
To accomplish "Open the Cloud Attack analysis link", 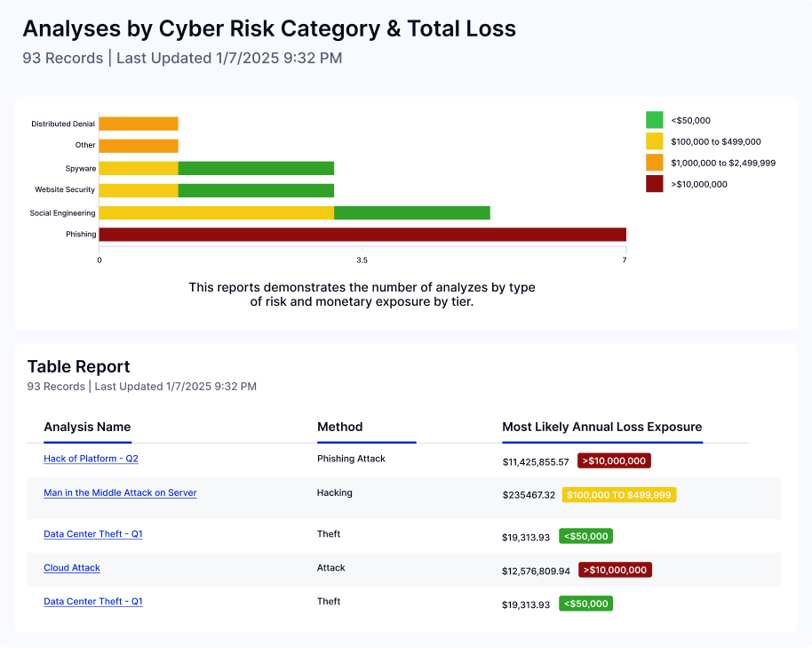I will [71, 568].
